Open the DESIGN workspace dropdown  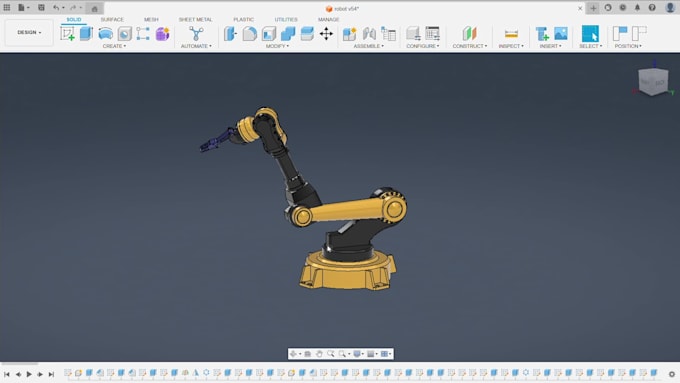click(29, 33)
